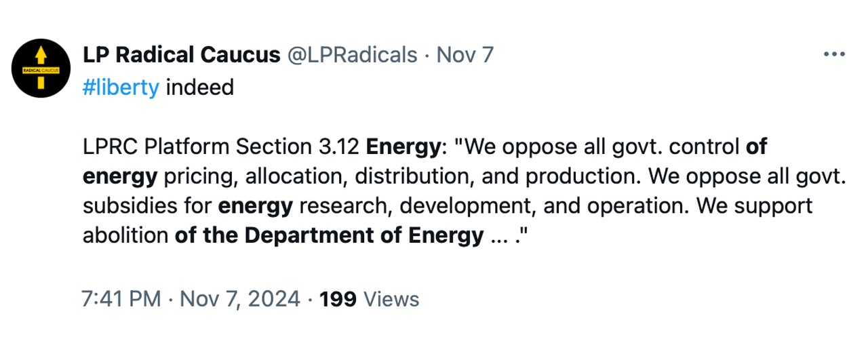This screenshot has height=339, width=868.
Task: Click bold "of the Department of Energy" text
Action: point(329,235)
